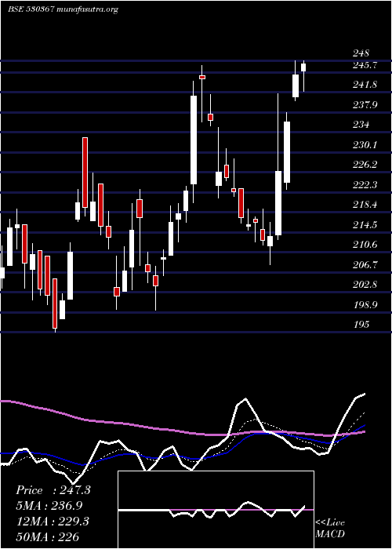Click the '12MA : 229.3' readout
The height and width of the screenshot is (549, 392).
click(53, 522)
